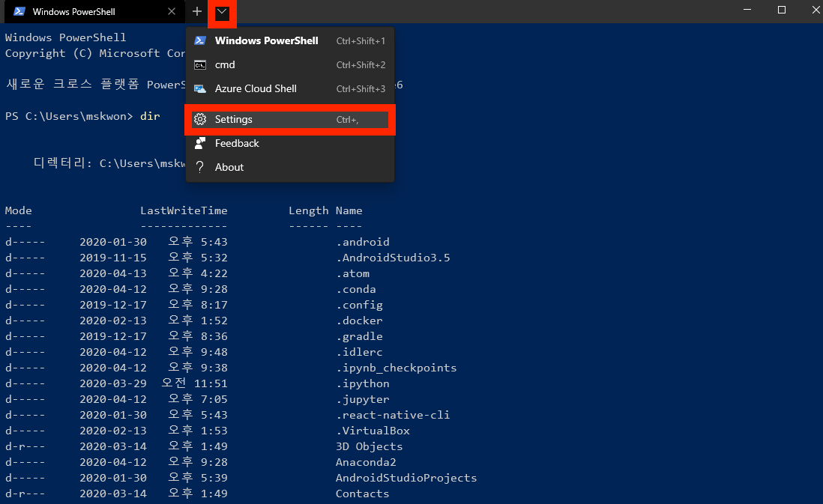The image size is (823, 504).
Task: Click the .conda directory name
Action: click(x=356, y=289)
